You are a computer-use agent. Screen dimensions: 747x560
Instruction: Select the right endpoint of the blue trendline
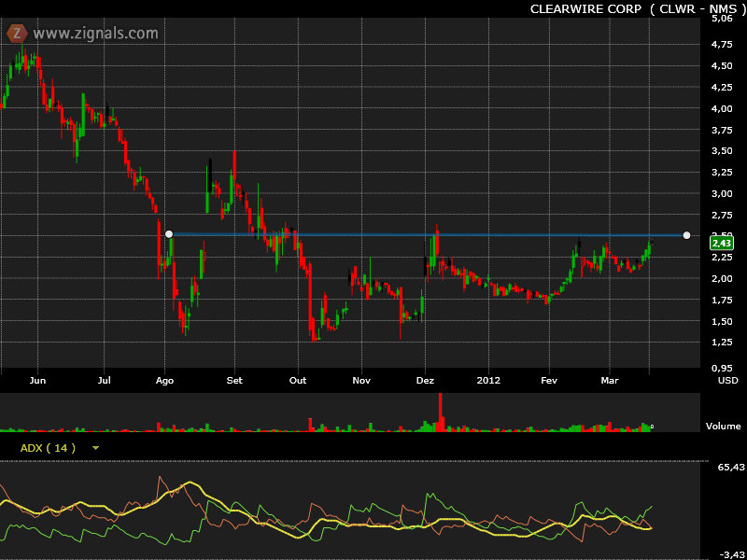pyautogui.click(x=686, y=235)
